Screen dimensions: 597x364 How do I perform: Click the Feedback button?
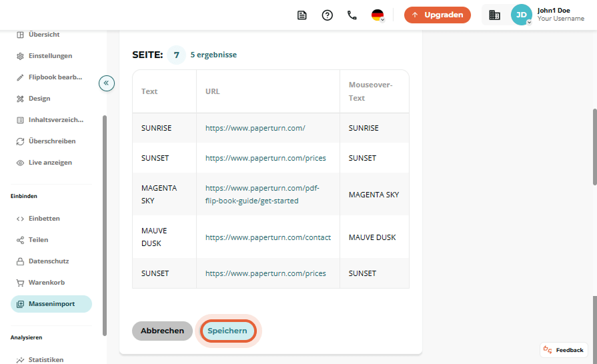564,350
